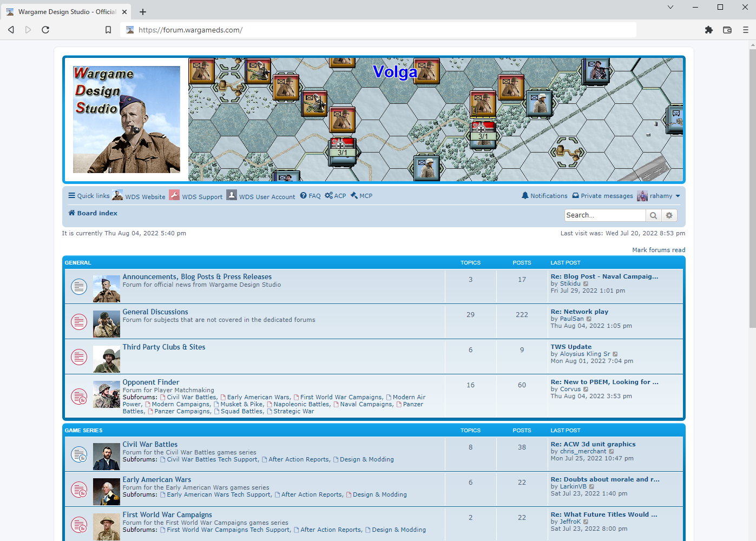Open the Opponent Finder forum
Screen dimensions: 756x541
150,382
